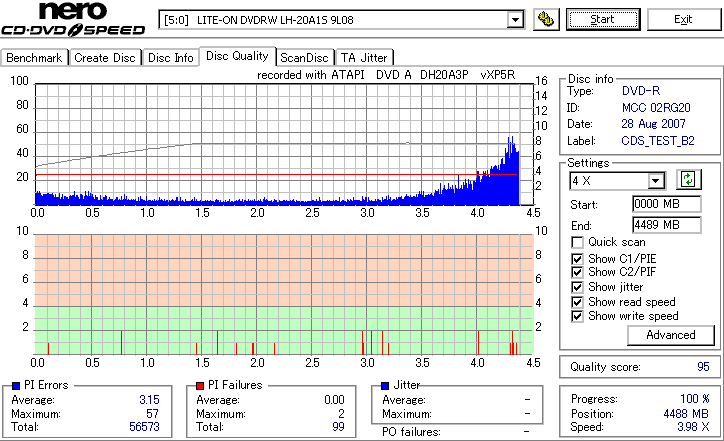Viewport: 724px width, 441px height.
Task: Toggle Show jitter checkbox
Action: click(x=577, y=287)
